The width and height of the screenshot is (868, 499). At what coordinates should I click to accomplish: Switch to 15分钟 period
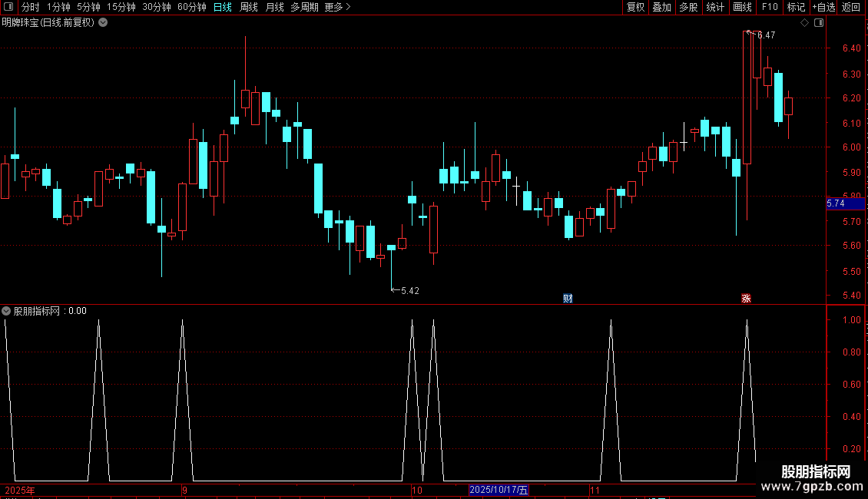(x=121, y=7)
